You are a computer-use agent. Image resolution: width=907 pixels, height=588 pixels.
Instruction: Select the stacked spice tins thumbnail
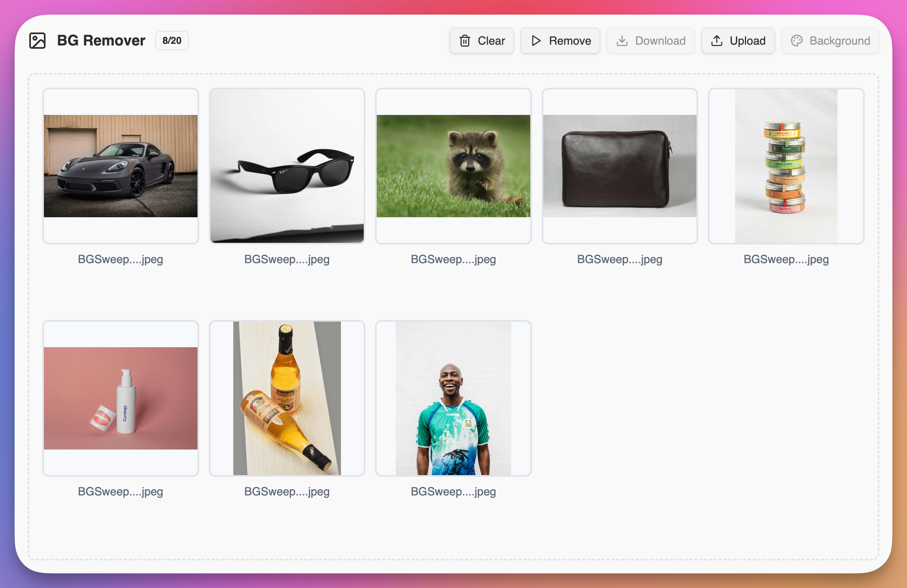(x=786, y=166)
